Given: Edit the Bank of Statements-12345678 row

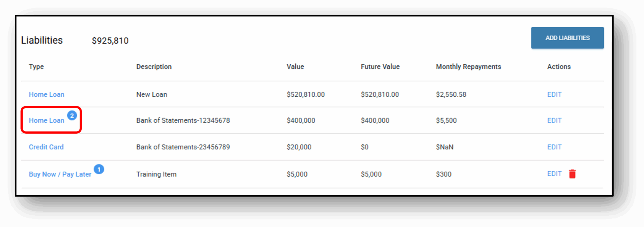Looking at the screenshot, I should [554, 121].
